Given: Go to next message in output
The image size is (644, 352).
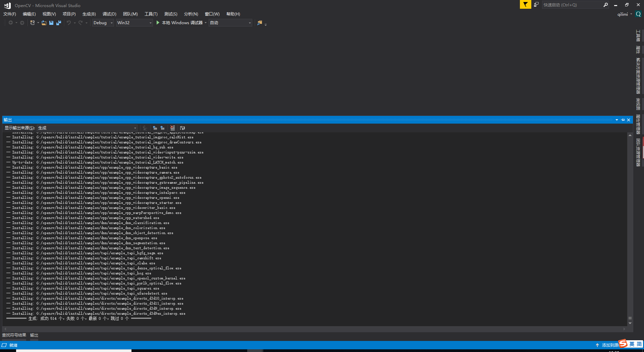Looking at the screenshot, I should pos(163,128).
